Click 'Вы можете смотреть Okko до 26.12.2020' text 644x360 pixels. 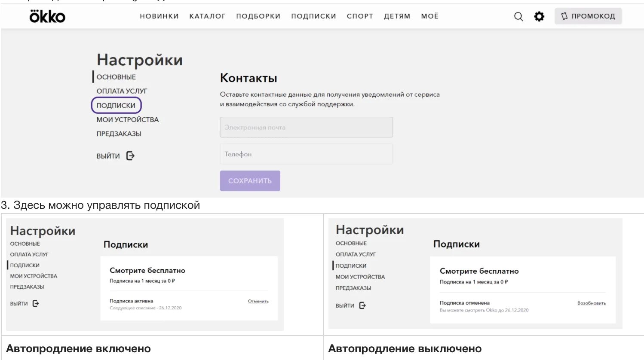pyautogui.click(x=484, y=310)
